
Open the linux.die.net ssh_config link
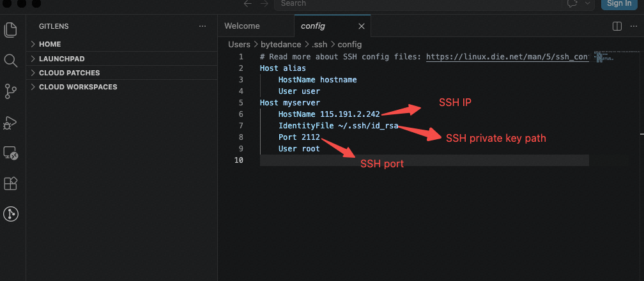pos(508,57)
